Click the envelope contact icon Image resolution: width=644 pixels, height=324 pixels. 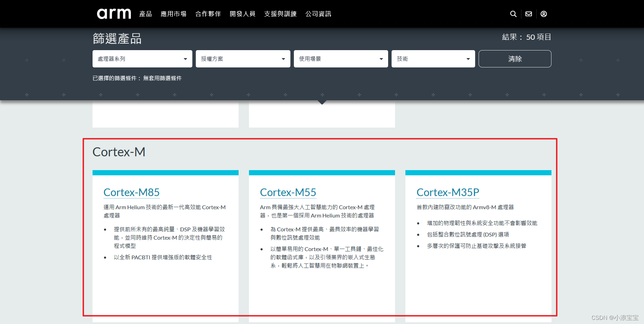(x=529, y=14)
